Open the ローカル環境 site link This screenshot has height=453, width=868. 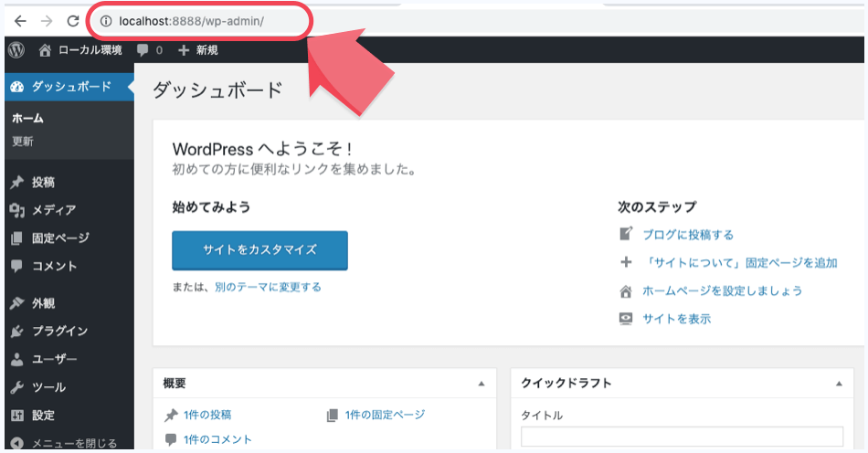[x=90, y=50]
